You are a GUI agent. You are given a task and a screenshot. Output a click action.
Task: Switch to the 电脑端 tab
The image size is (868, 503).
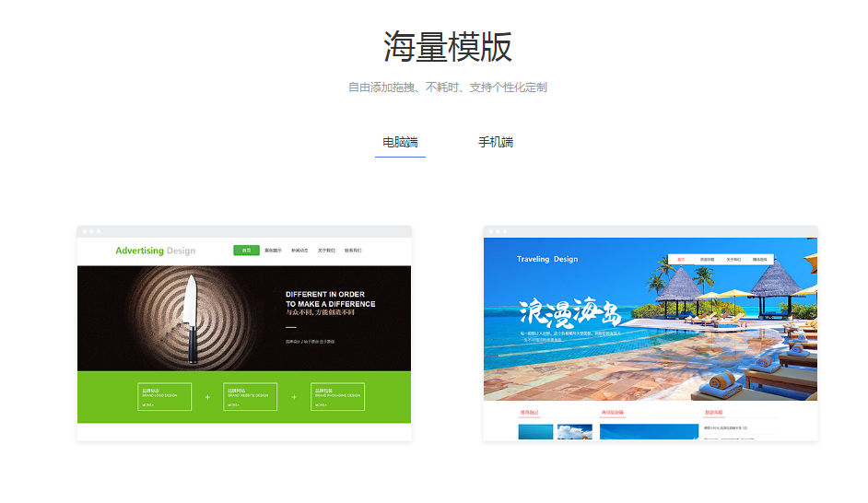pyautogui.click(x=400, y=142)
